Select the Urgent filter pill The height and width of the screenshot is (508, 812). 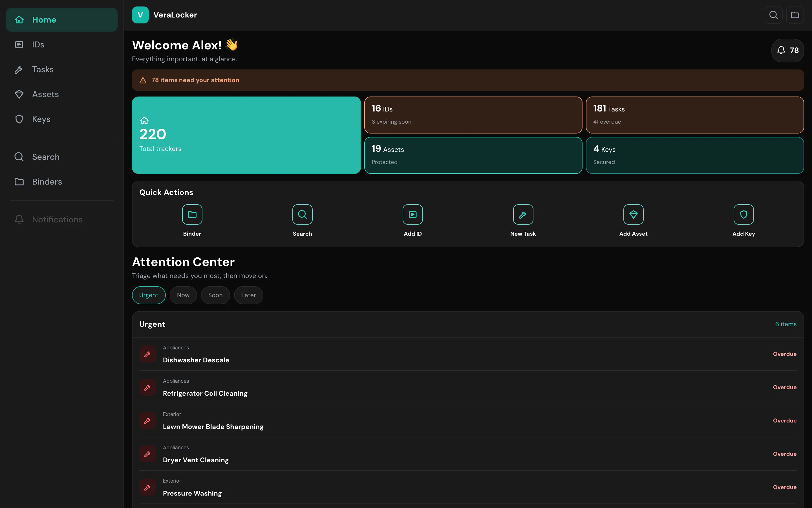pyautogui.click(x=149, y=295)
